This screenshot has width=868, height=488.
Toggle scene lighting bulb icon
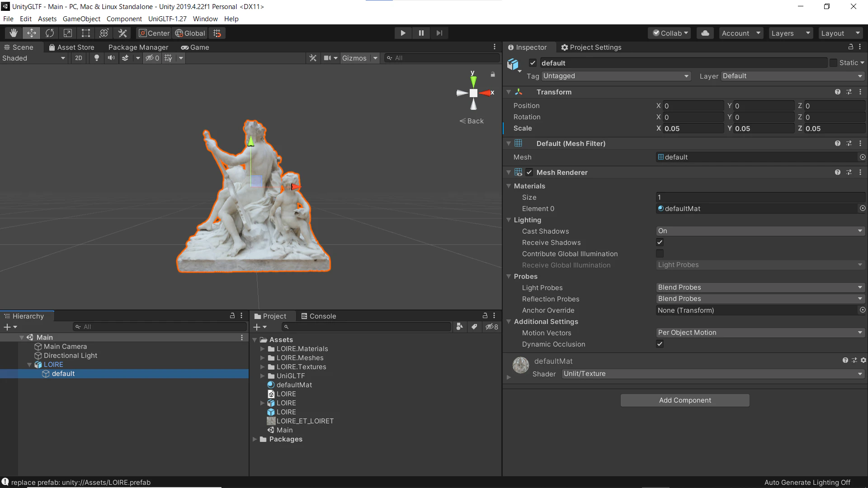tap(96, 58)
